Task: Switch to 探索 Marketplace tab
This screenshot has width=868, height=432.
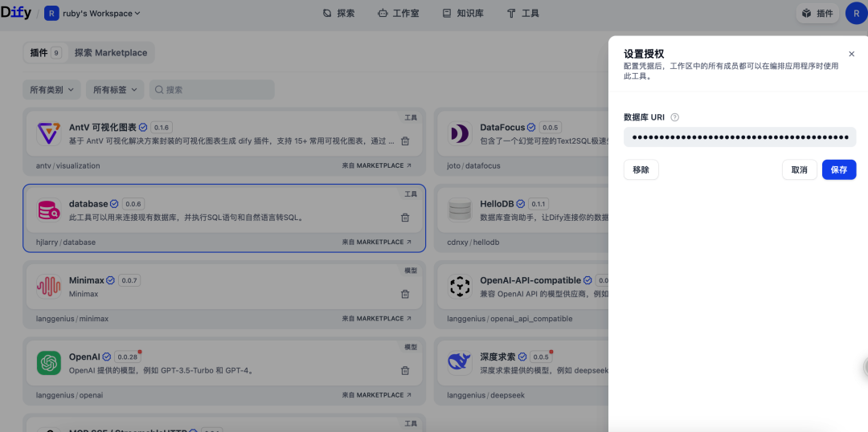Action: point(111,52)
